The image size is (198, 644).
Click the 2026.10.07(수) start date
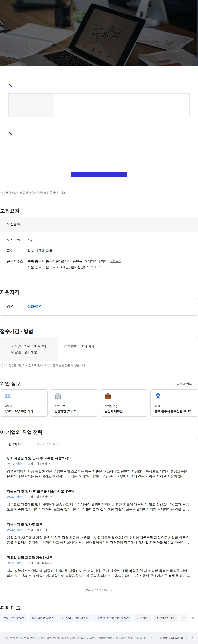click(x=35, y=346)
